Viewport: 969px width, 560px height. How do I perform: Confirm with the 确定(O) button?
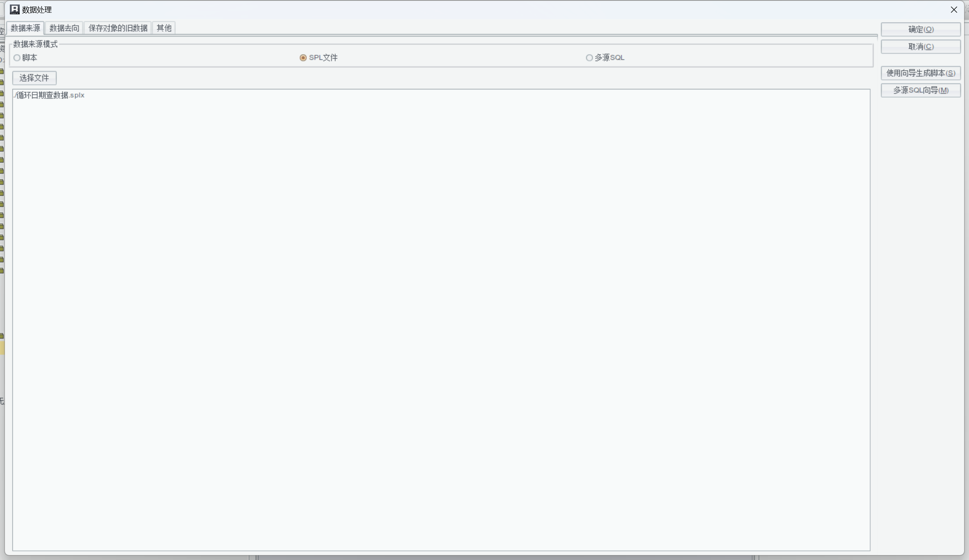[x=921, y=30]
